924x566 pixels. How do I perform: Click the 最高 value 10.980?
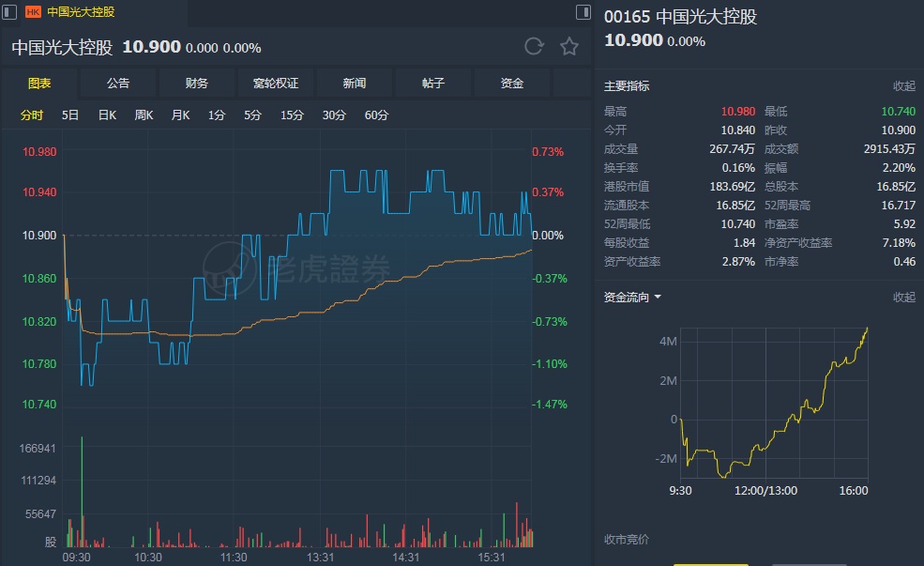pyautogui.click(x=737, y=112)
